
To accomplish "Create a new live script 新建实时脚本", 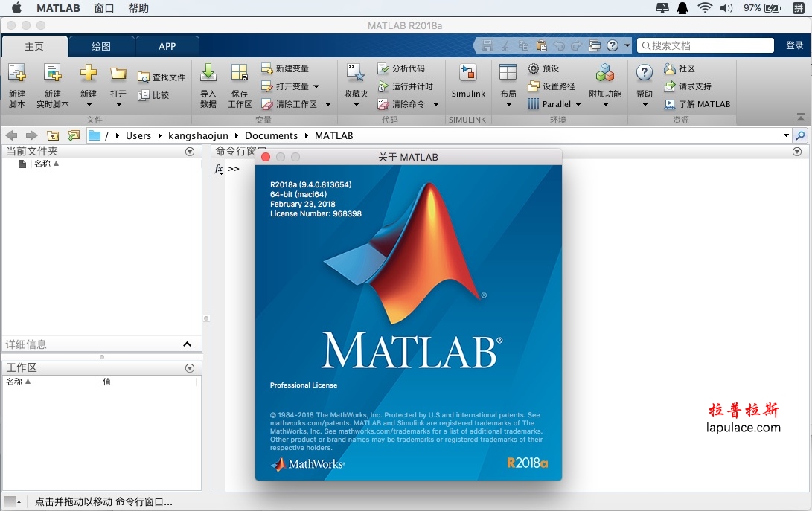I will (52, 86).
